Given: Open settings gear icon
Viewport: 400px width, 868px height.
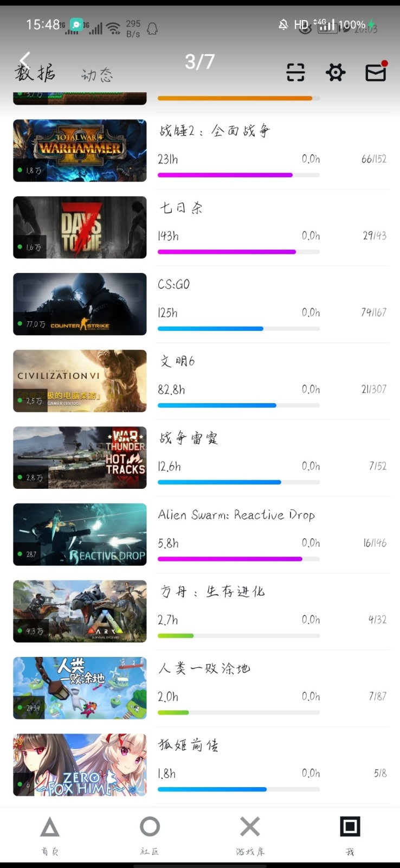Looking at the screenshot, I should 336,72.
